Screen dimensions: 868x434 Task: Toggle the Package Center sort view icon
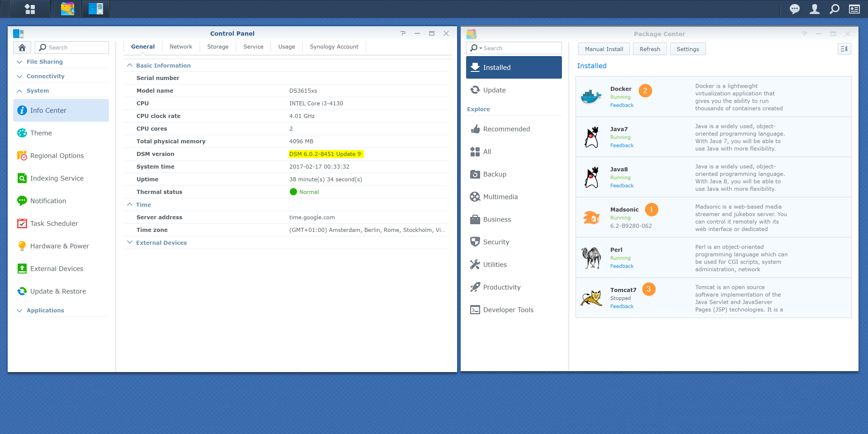[x=844, y=49]
